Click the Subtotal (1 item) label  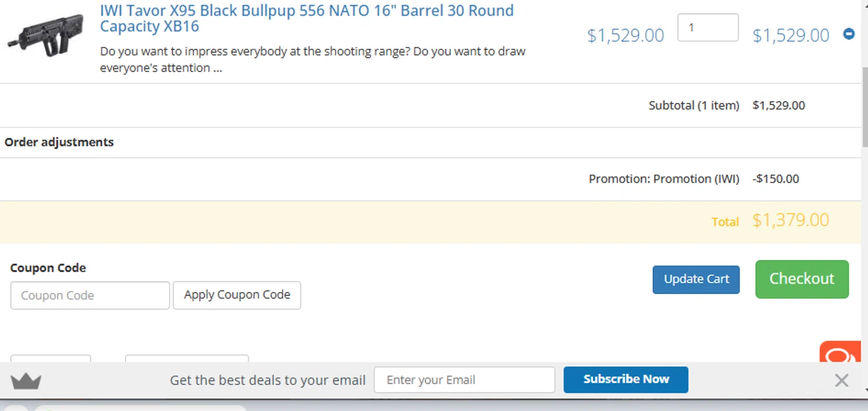694,105
